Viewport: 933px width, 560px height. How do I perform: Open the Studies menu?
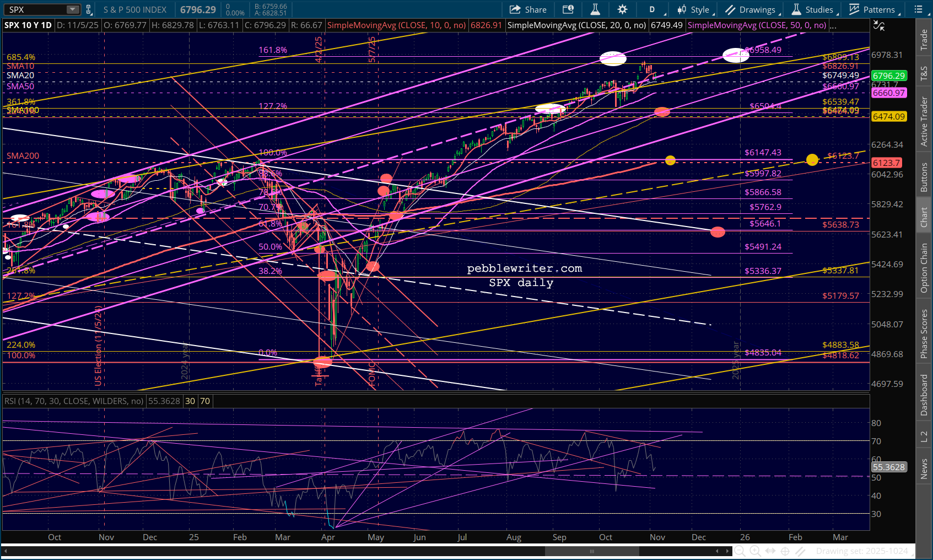(x=815, y=9)
